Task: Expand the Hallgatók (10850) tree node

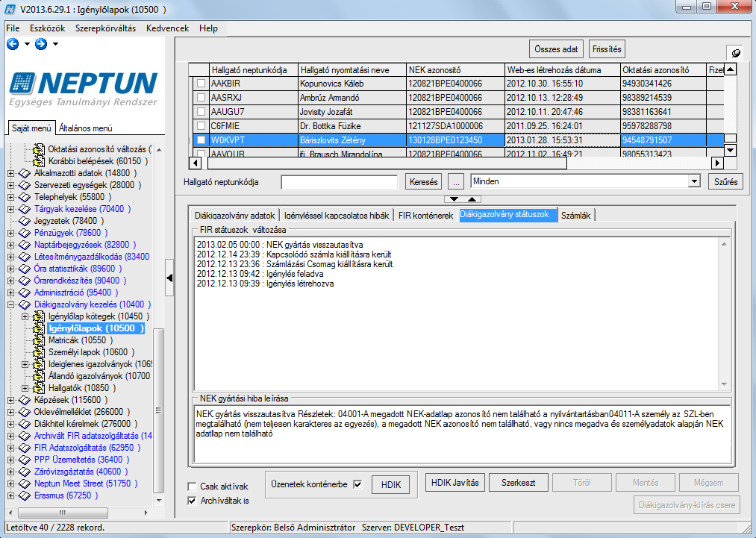Action: [x=25, y=388]
